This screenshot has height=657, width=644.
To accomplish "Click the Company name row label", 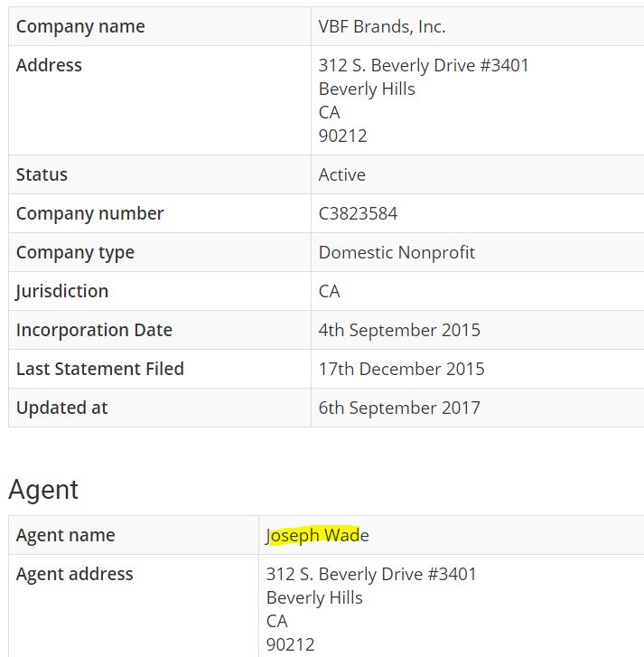I will point(80,26).
